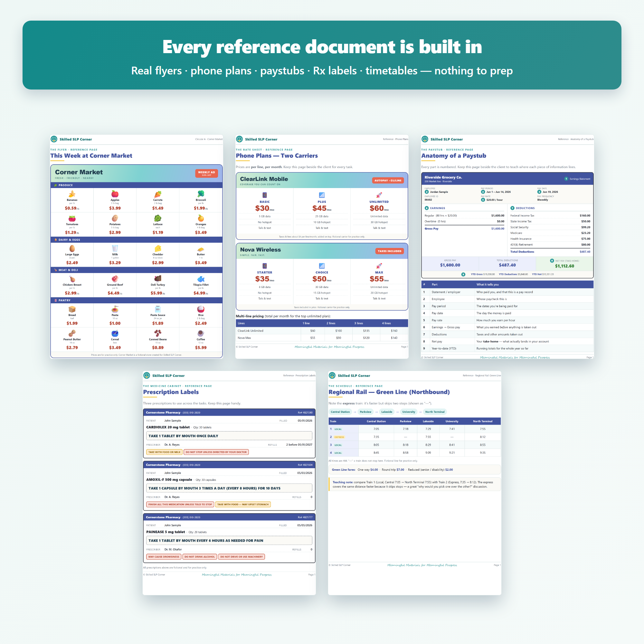The image size is (644, 644).
Task: Click the Nova Wireless Starter plan icon
Action: click(x=265, y=266)
